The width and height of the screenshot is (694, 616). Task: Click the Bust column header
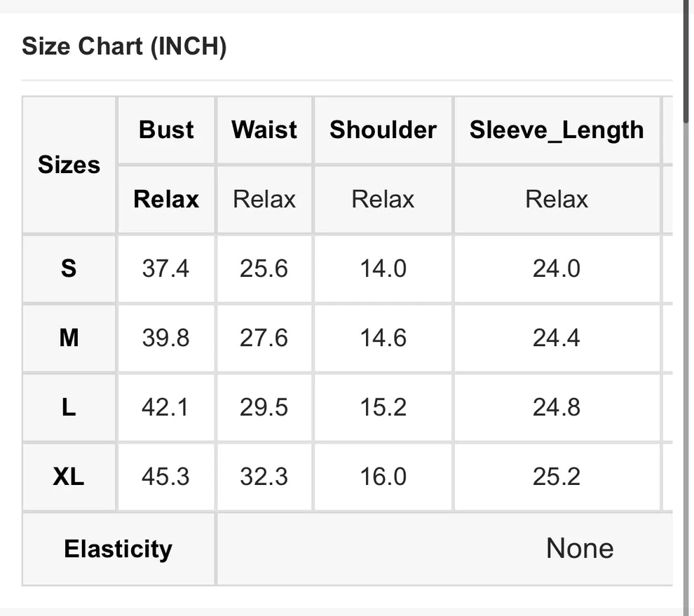pos(166,130)
